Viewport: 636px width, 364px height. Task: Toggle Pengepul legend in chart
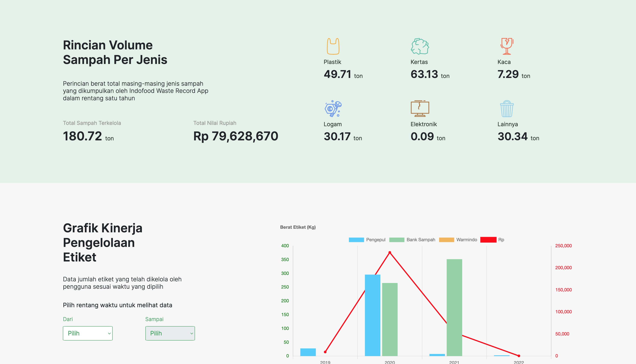tap(367, 240)
